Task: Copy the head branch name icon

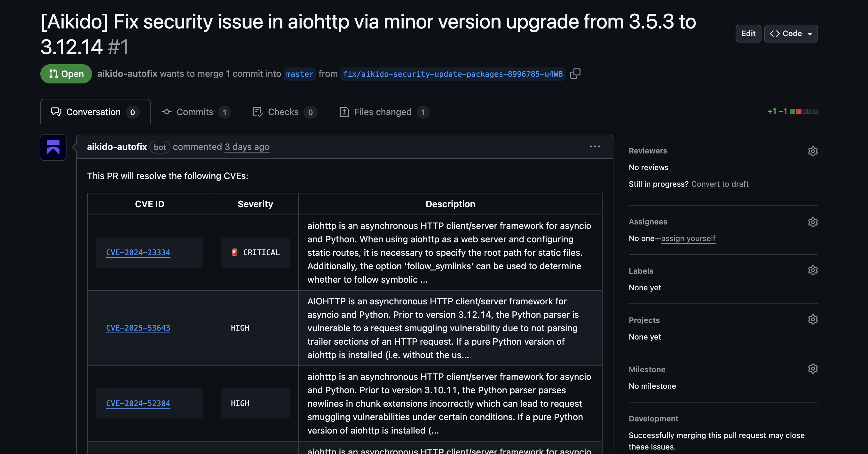Action: point(575,74)
